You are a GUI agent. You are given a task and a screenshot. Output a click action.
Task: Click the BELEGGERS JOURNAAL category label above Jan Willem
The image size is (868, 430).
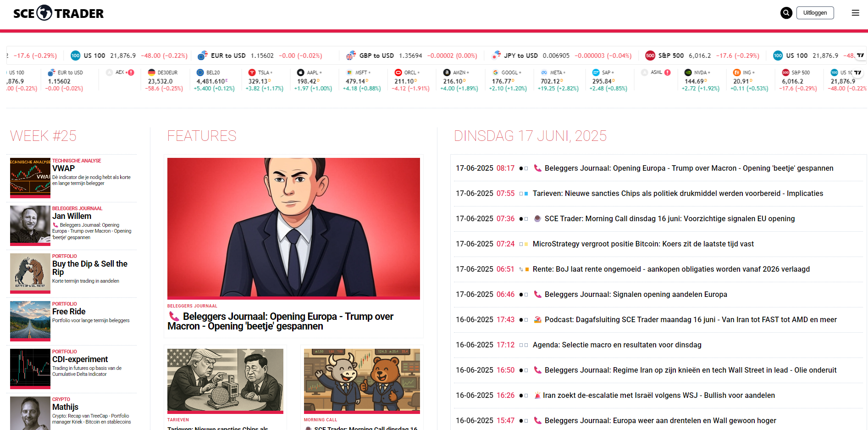coord(77,208)
